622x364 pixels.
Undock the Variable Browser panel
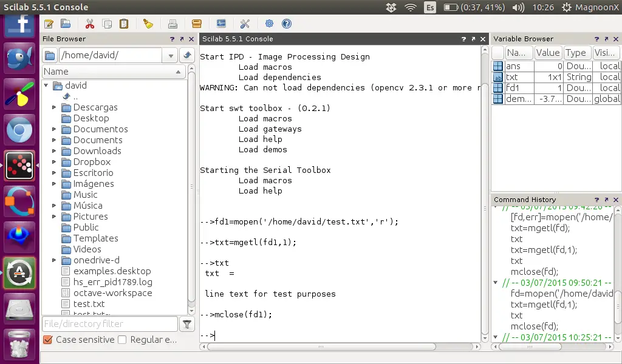(606, 39)
